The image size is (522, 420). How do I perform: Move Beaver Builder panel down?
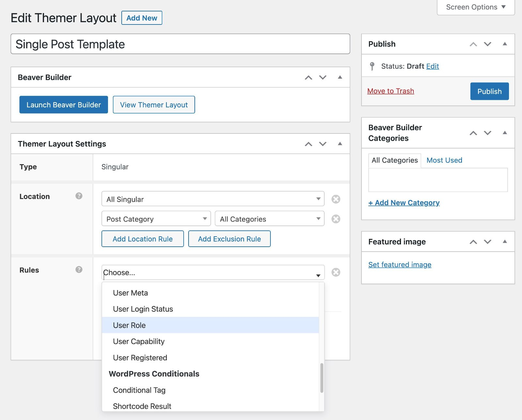point(323,77)
